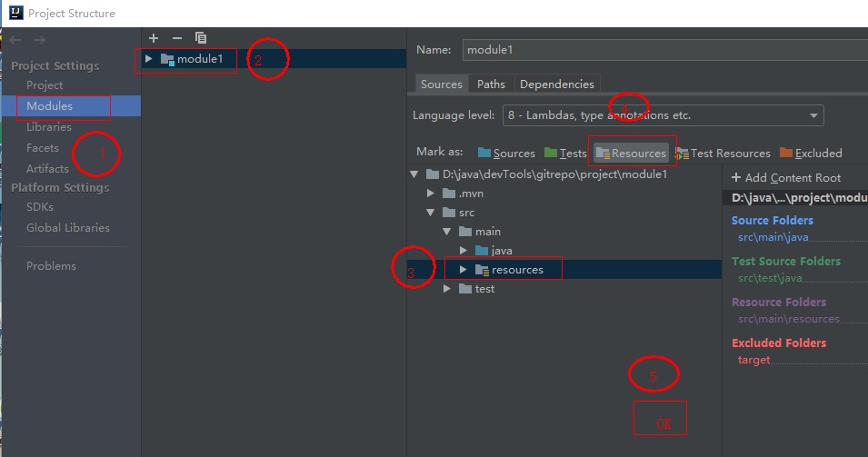Click the OK button

tap(661, 418)
